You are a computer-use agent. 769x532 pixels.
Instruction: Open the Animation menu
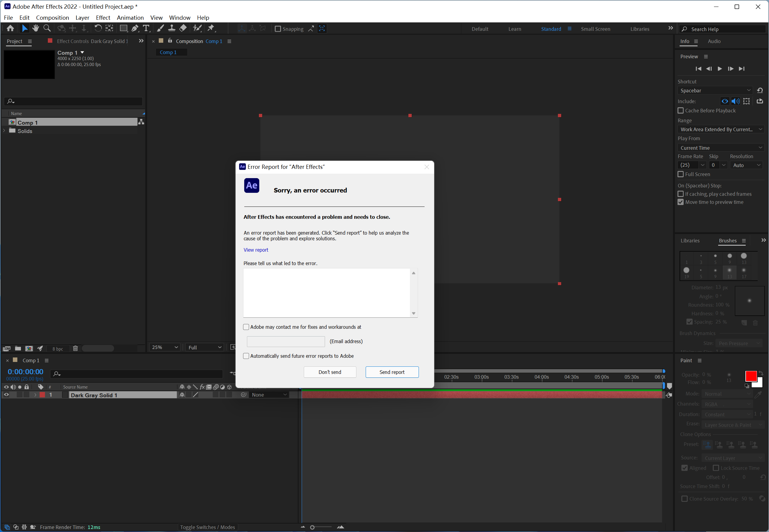(130, 18)
